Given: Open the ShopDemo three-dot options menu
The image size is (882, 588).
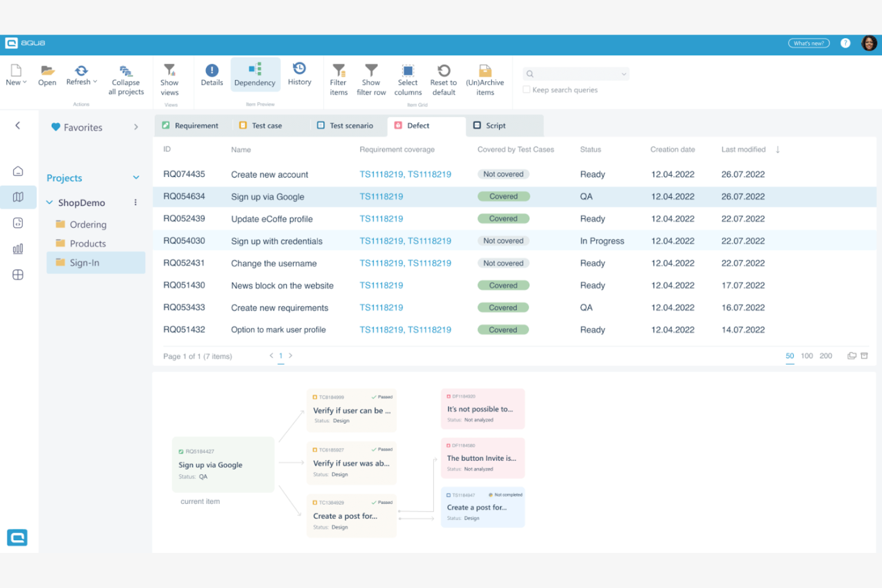Looking at the screenshot, I should pyautogui.click(x=135, y=203).
